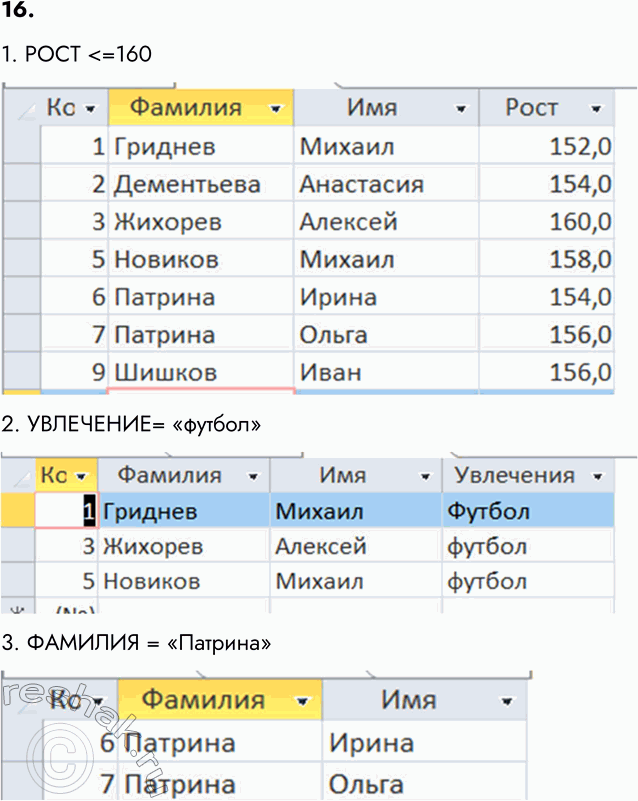Click the Рост column header label
This screenshot has width=638, height=801.
[531, 108]
